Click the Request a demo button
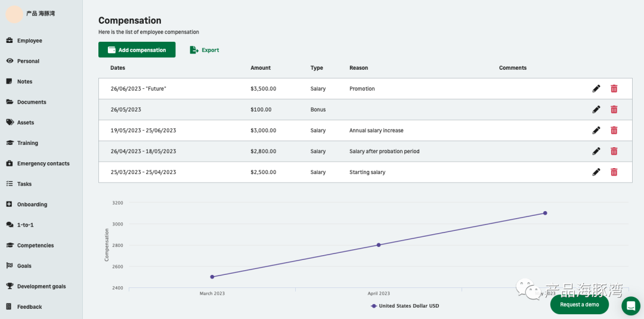 [x=579, y=305]
